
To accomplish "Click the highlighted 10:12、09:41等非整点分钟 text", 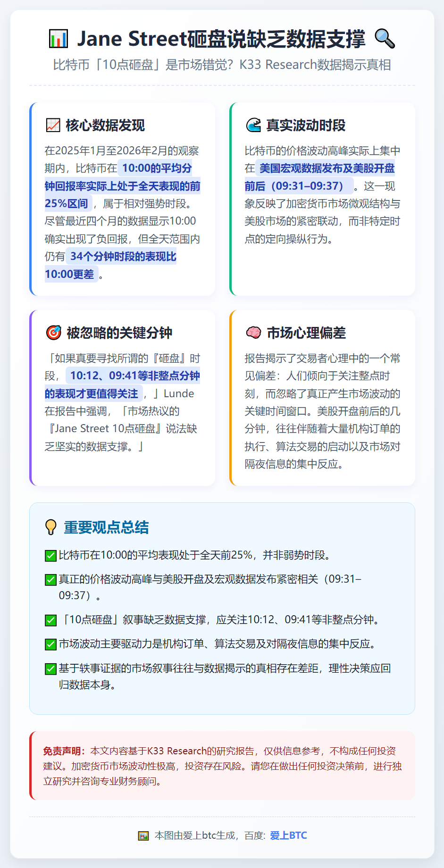I will click(133, 376).
